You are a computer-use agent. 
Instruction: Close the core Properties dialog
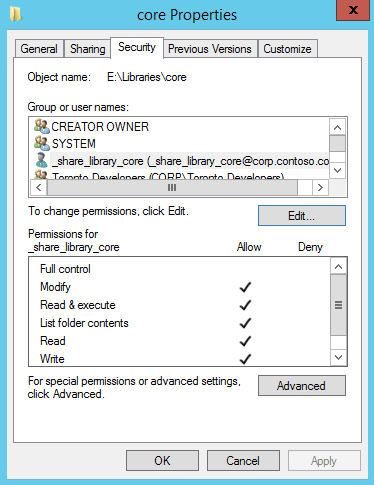pyautogui.click(x=353, y=10)
